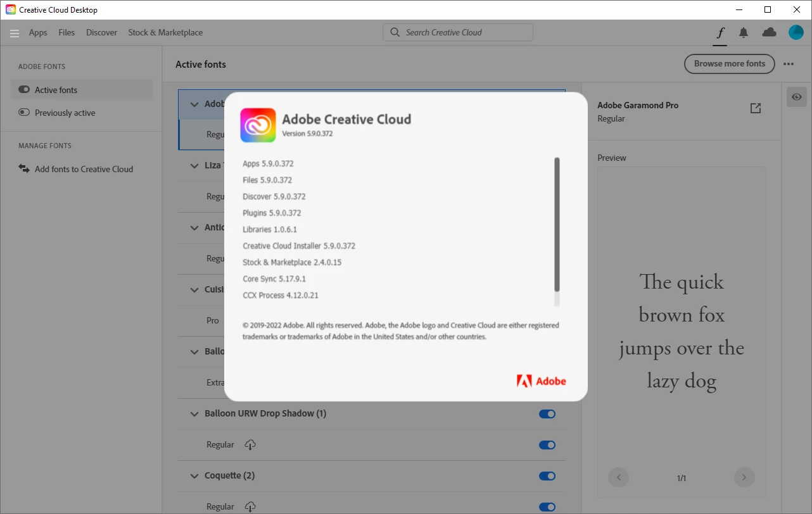Collapse the Antic font family chevron
The image size is (812, 514).
[x=194, y=228]
